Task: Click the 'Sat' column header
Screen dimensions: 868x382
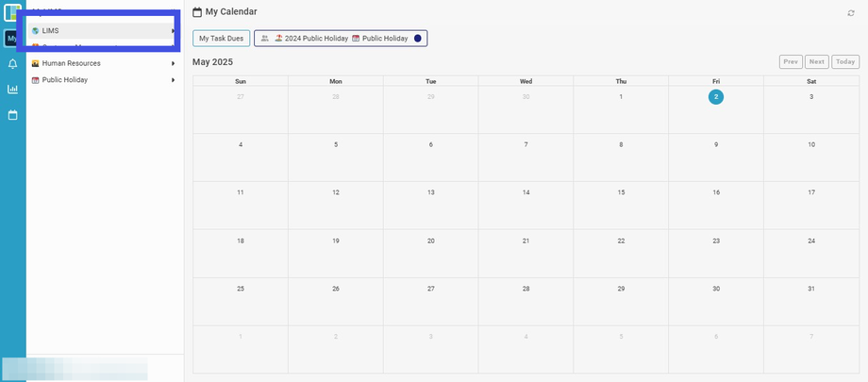Action: pyautogui.click(x=811, y=81)
